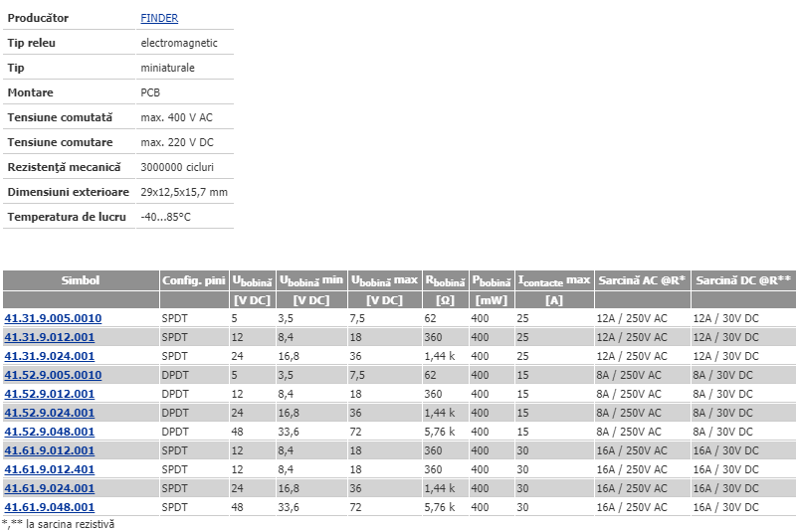Click the Config. pini column header
The image size is (796, 532).
(x=193, y=280)
